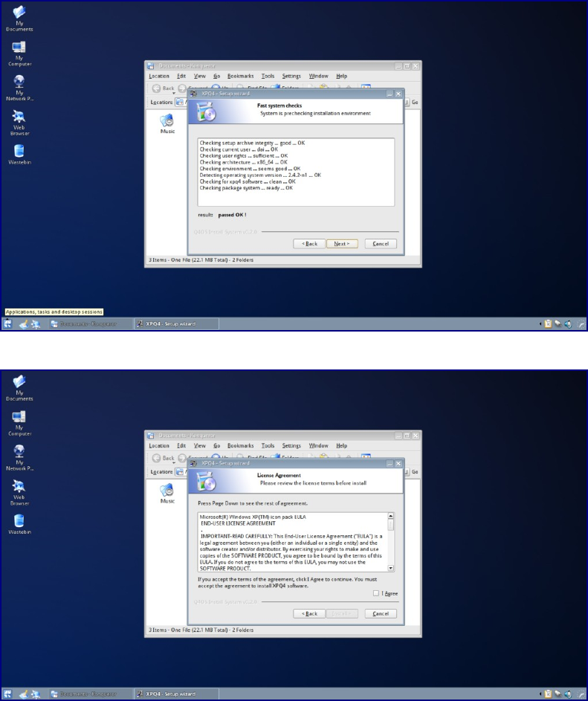Screen dimensions: 588x701
Task: Open Help menu in lower Konqueror window
Action: click(x=342, y=446)
